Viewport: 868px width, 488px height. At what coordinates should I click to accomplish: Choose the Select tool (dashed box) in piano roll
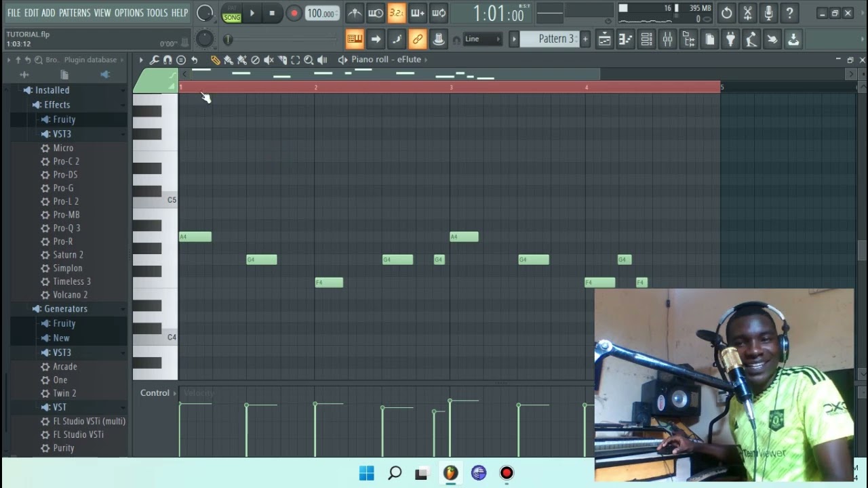295,60
